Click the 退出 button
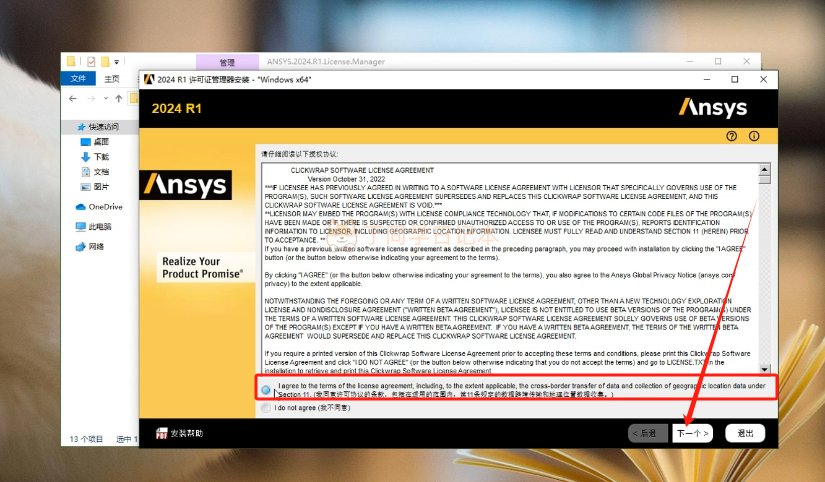This screenshot has height=482, width=825. coord(745,433)
